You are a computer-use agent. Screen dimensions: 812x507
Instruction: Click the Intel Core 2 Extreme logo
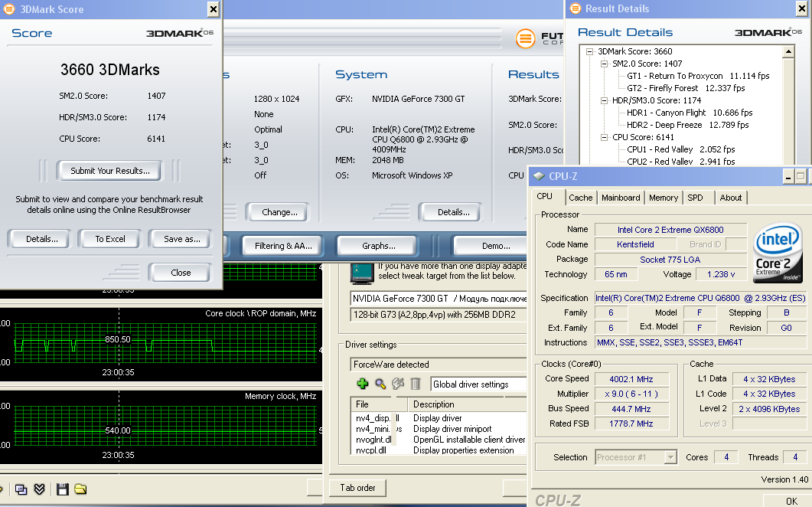[778, 253]
